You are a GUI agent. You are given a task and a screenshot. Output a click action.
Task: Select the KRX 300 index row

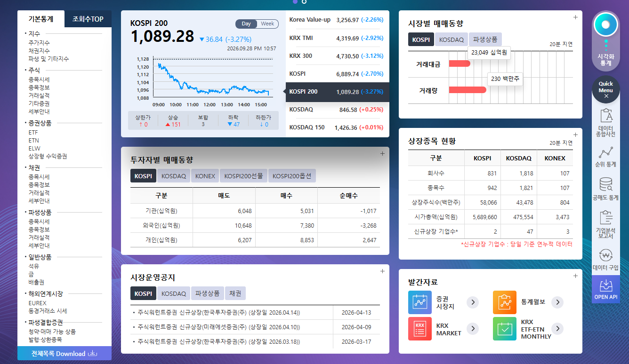click(x=338, y=56)
